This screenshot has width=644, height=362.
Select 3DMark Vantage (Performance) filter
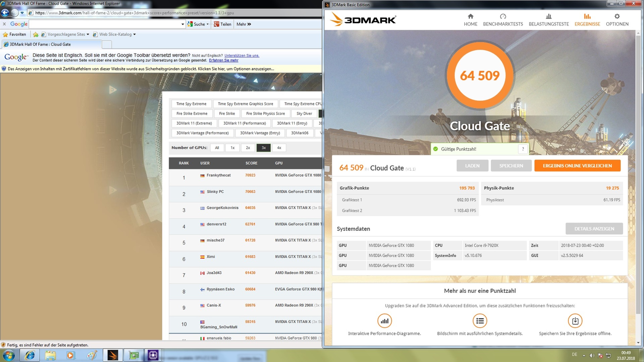(x=202, y=133)
